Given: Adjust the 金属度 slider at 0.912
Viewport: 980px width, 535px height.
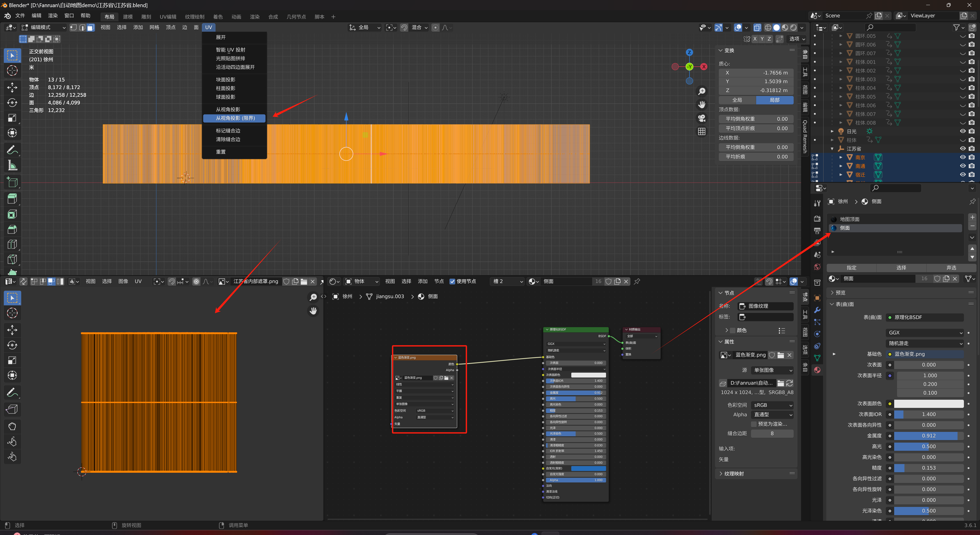Looking at the screenshot, I should point(929,436).
